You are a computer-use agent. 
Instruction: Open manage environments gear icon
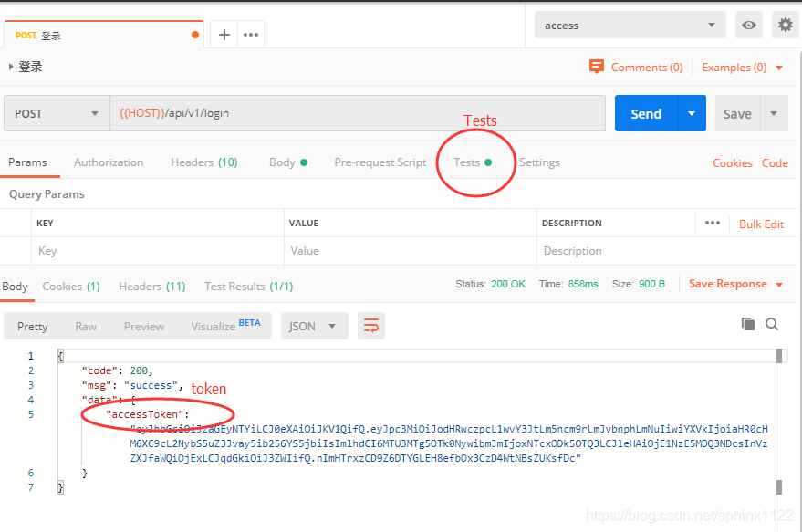coord(786,25)
